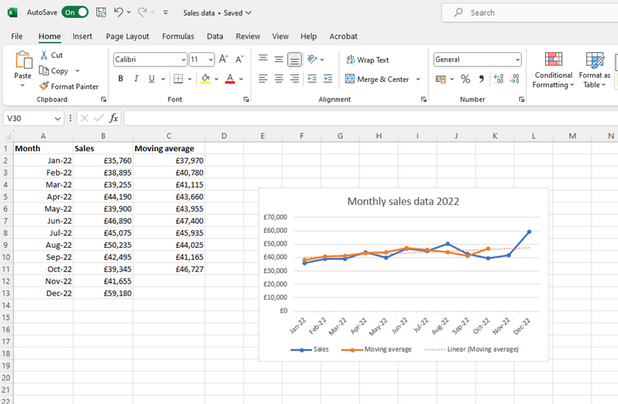The image size is (618, 404).
Task: Click the Select All corner triangle
Action: (x=7, y=136)
